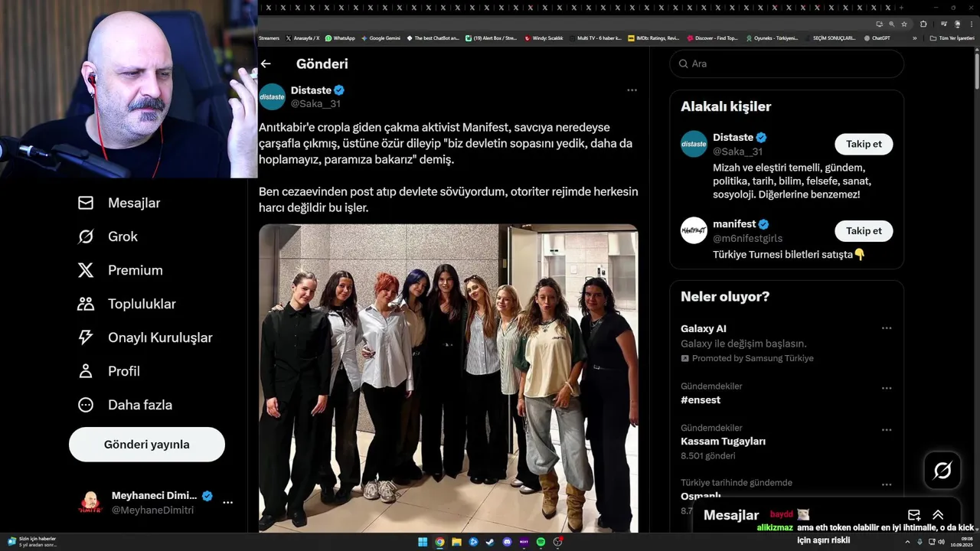Image resolution: width=980 pixels, height=551 pixels.
Task: Click the Gönderi yayınla button
Action: point(147,445)
